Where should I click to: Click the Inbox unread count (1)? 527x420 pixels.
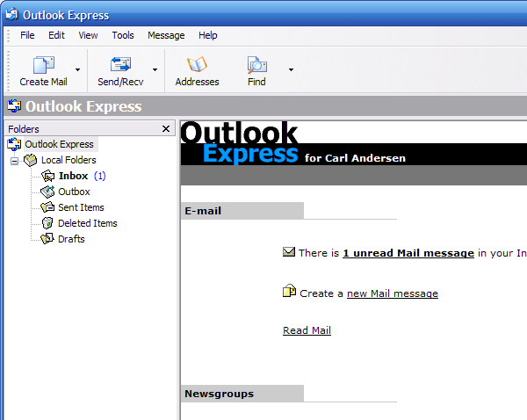pyautogui.click(x=100, y=176)
